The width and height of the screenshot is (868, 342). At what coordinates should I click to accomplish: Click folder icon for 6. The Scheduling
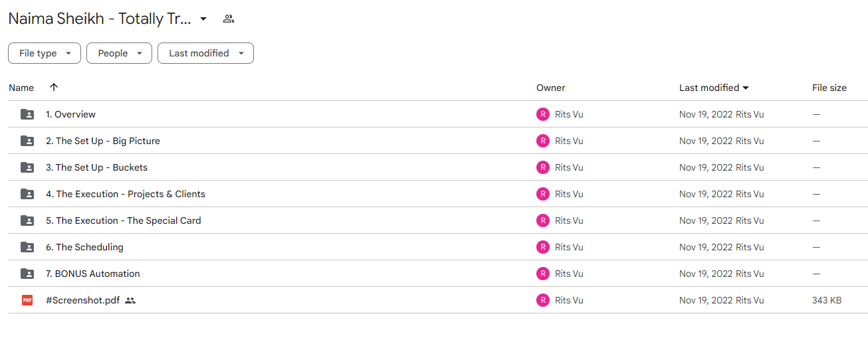pos(27,247)
